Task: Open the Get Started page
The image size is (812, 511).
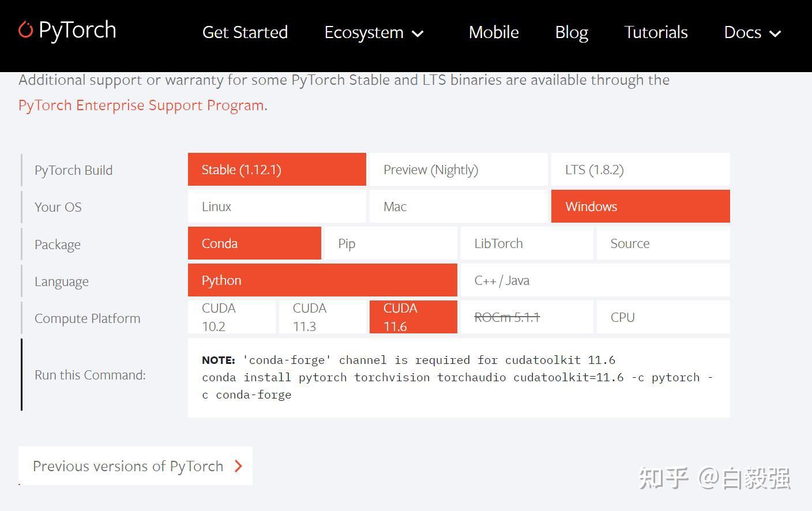Action: [245, 33]
